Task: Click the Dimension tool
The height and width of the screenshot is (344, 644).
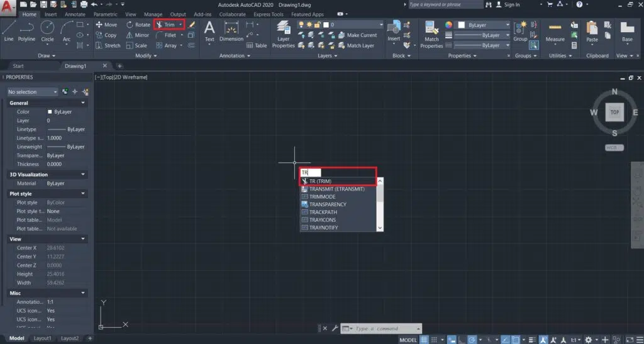Action: click(231, 30)
